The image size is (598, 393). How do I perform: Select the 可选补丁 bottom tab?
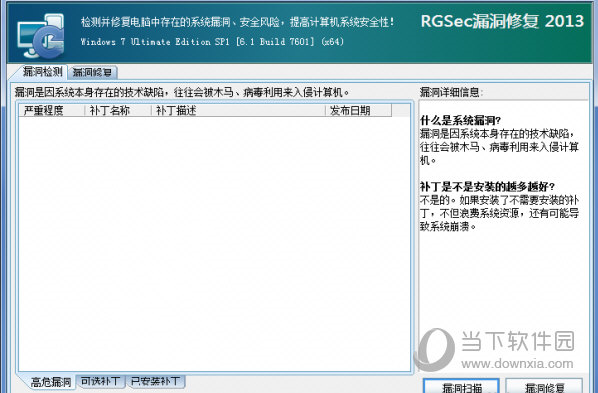(x=101, y=381)
